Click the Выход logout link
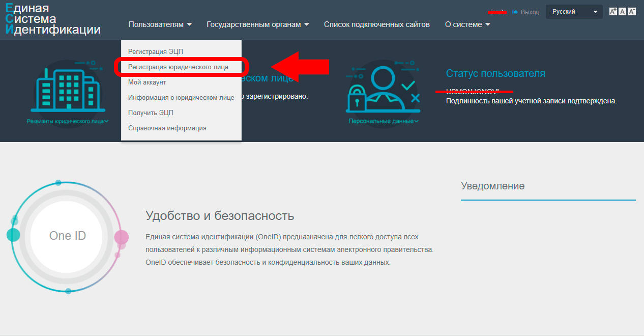644x336 pixels. (x=525, y=12)
